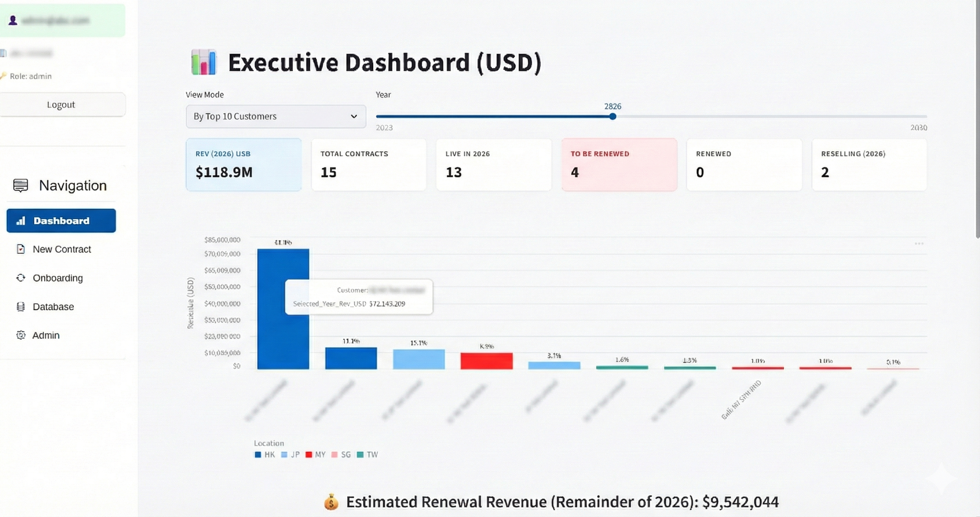
Task: Click the Logout button
Action: click(x=62, y=104)
